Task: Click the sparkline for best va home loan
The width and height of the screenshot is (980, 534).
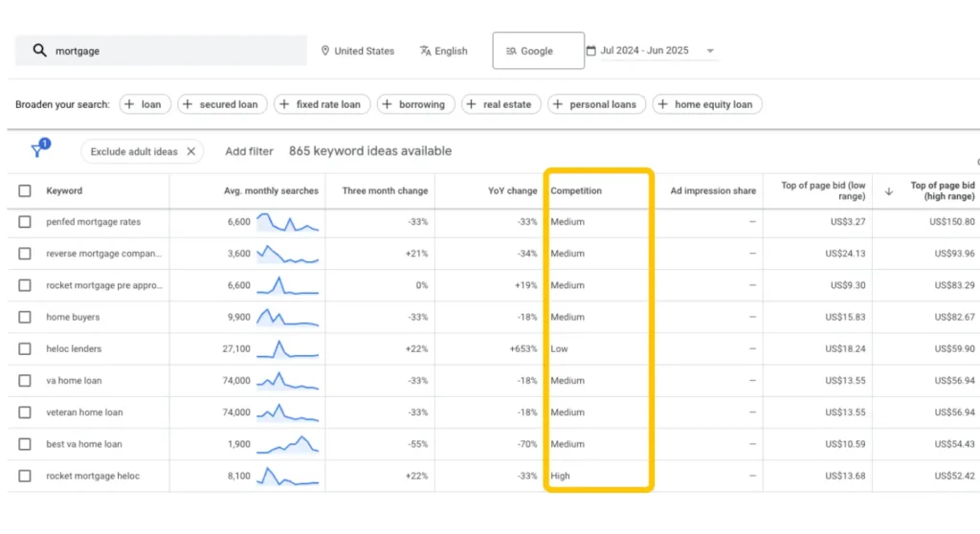Action: (287, 444)
